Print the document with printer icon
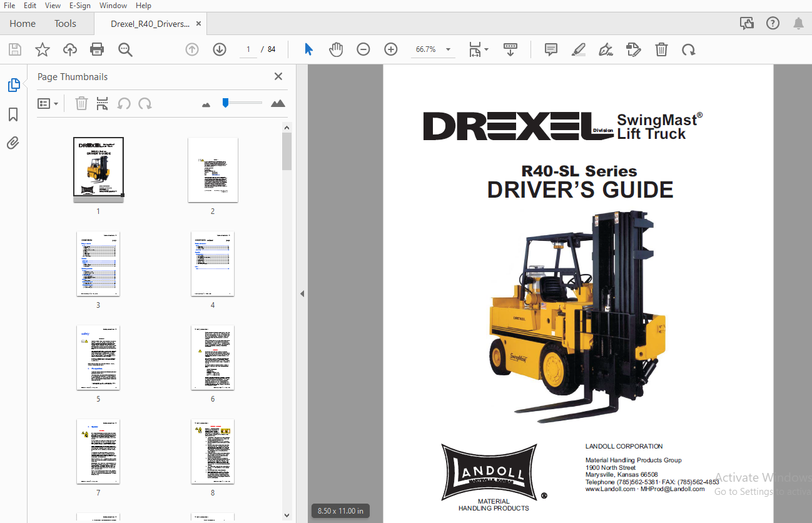The image size is (812, 523). [97, 49]
